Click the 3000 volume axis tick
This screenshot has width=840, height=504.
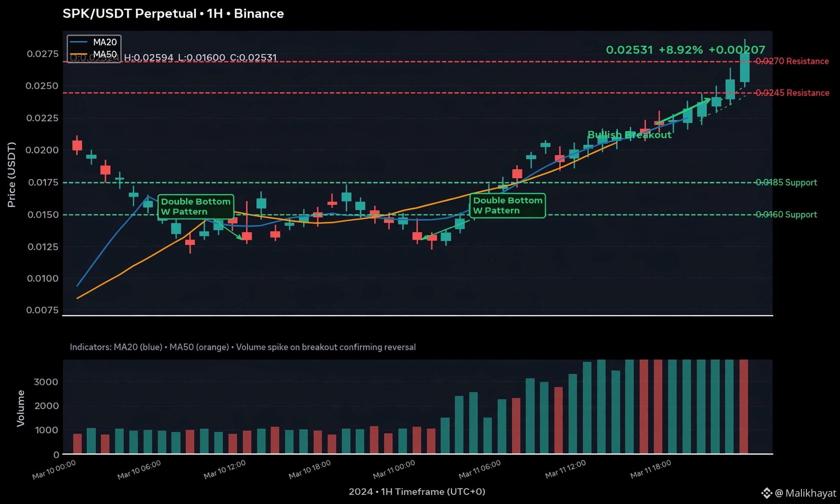tap(46, 382)
